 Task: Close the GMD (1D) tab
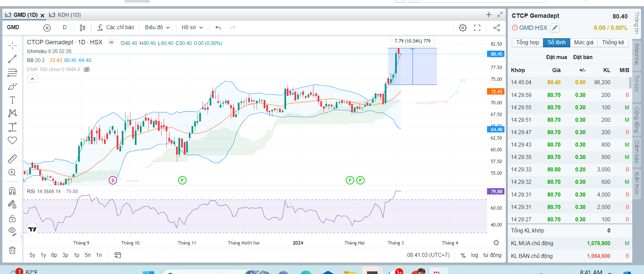point(42,15)
